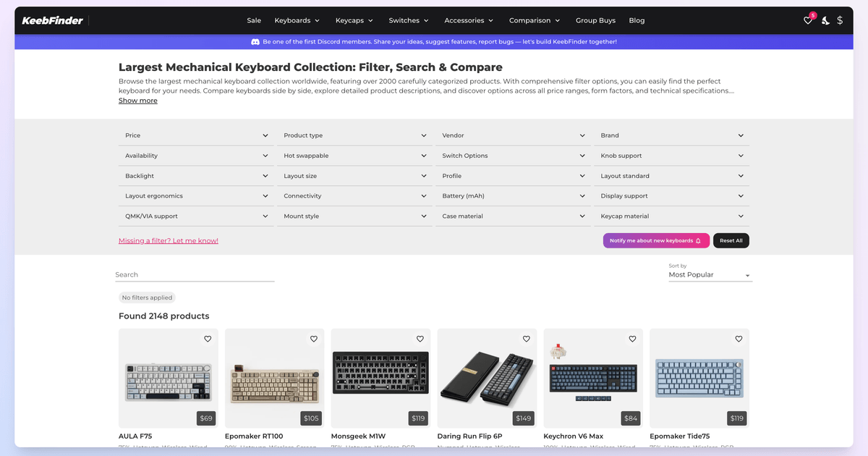Expand the Price filter dropdown

pyautogui.click(x=196, y=135)
